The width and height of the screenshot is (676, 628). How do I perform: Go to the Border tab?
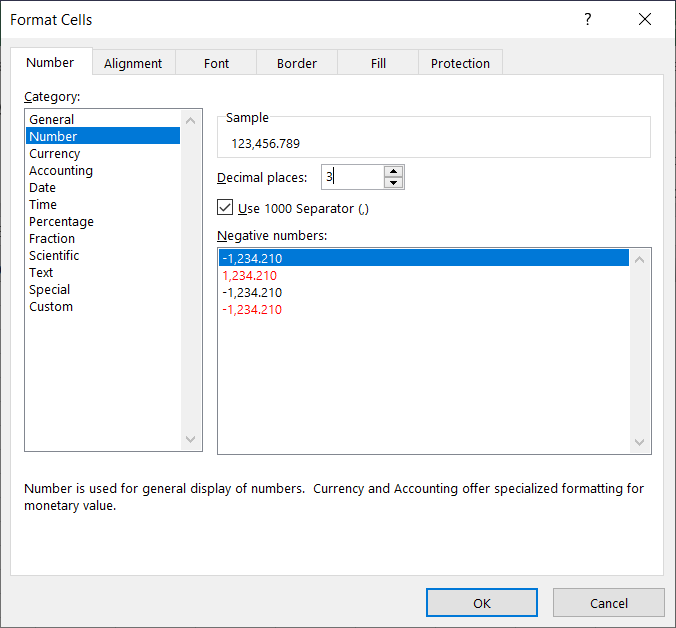point(297,63)
